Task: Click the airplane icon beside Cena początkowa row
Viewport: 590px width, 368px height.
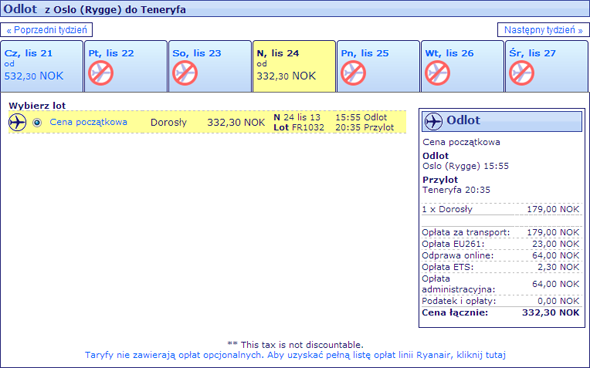Action: tap(17, 122)
